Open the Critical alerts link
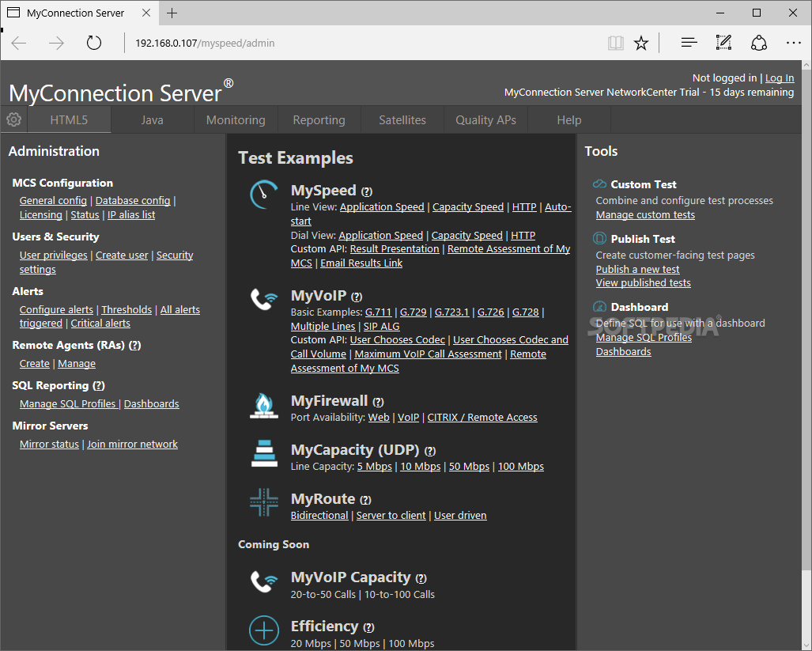Viewport: 812px width, 651px height. 100,324
